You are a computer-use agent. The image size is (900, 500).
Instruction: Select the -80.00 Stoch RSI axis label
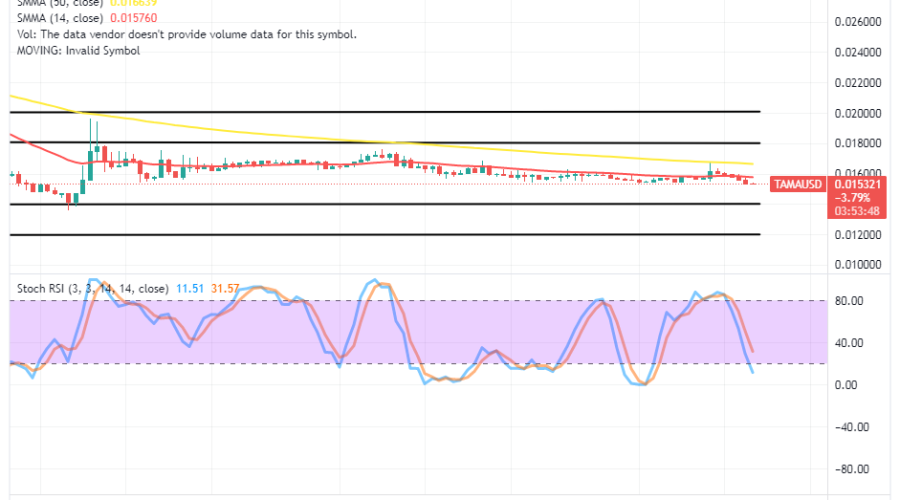click(x=852, y=469)
